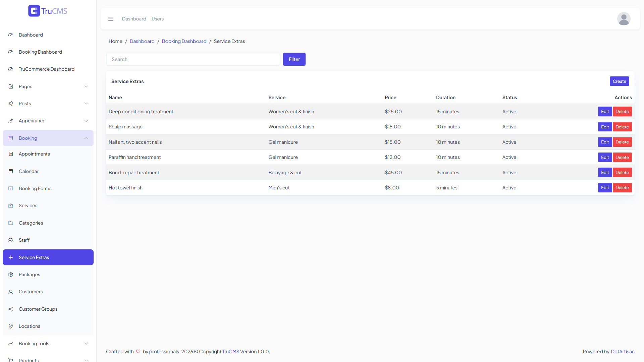The height and width of the screenshot is (362, 644).
Task: Open Users in the top navigation bar
Action: click(x=158, y=19)
